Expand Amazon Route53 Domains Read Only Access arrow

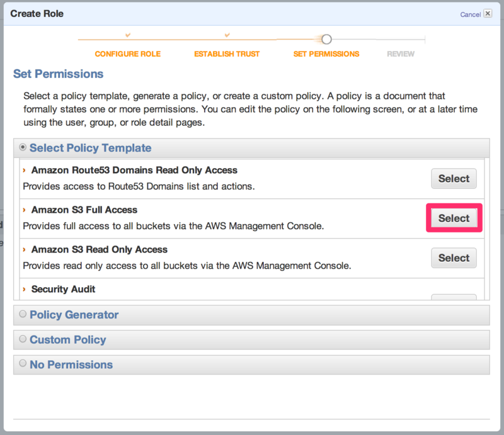pos(24,170)
